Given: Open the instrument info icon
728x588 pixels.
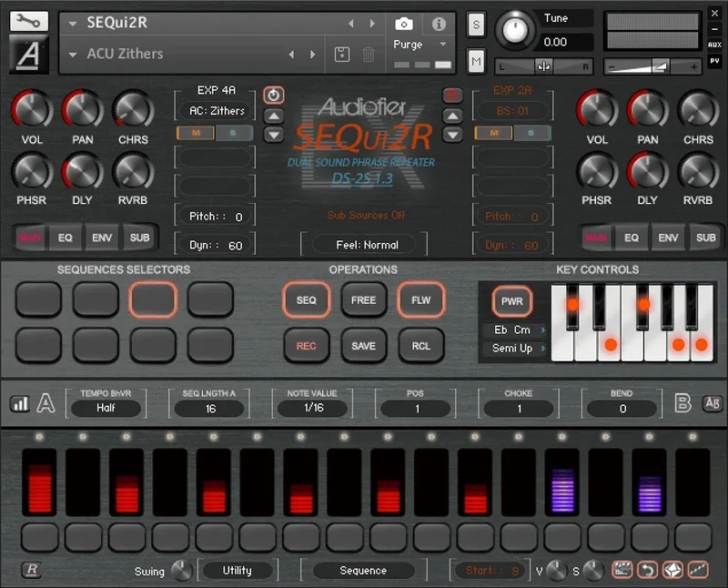Looking at the screenshot, I should [x=439, y=24].
